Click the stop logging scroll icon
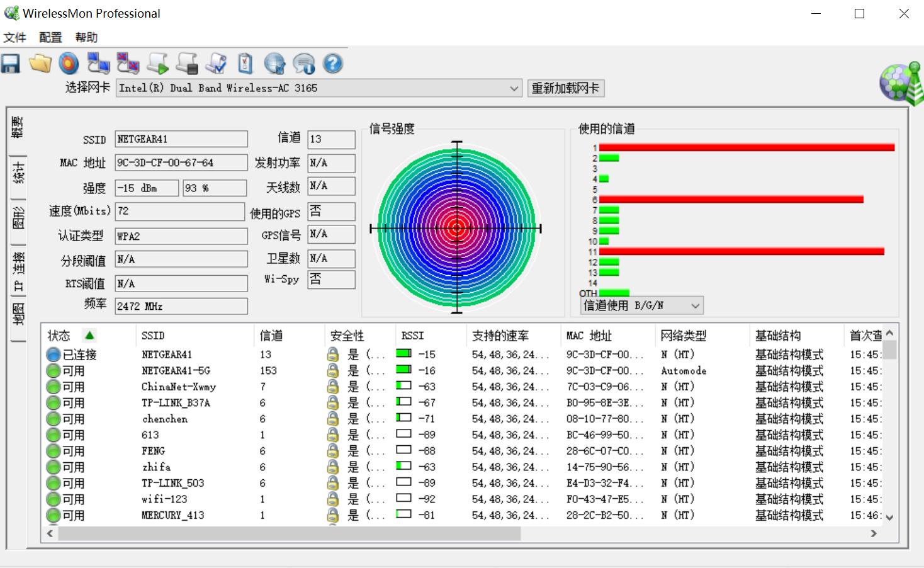Image resolution: width=924 pixels, height=568 pixels. point(187,64)
